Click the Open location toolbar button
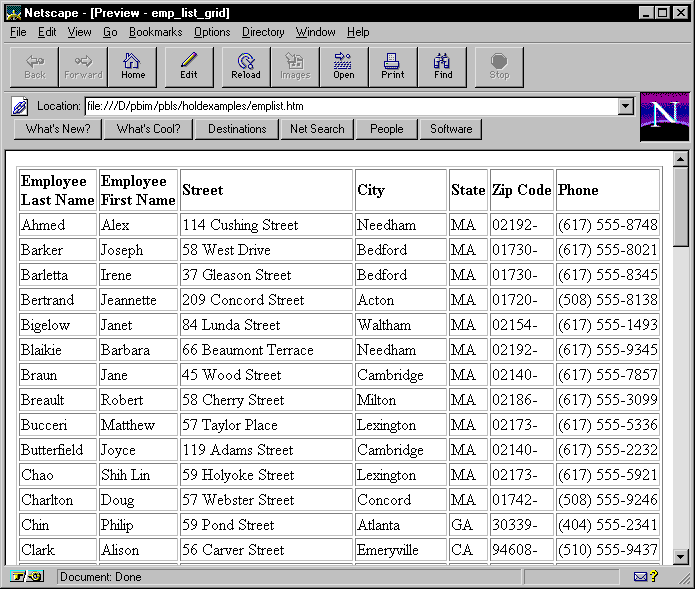 344,67
